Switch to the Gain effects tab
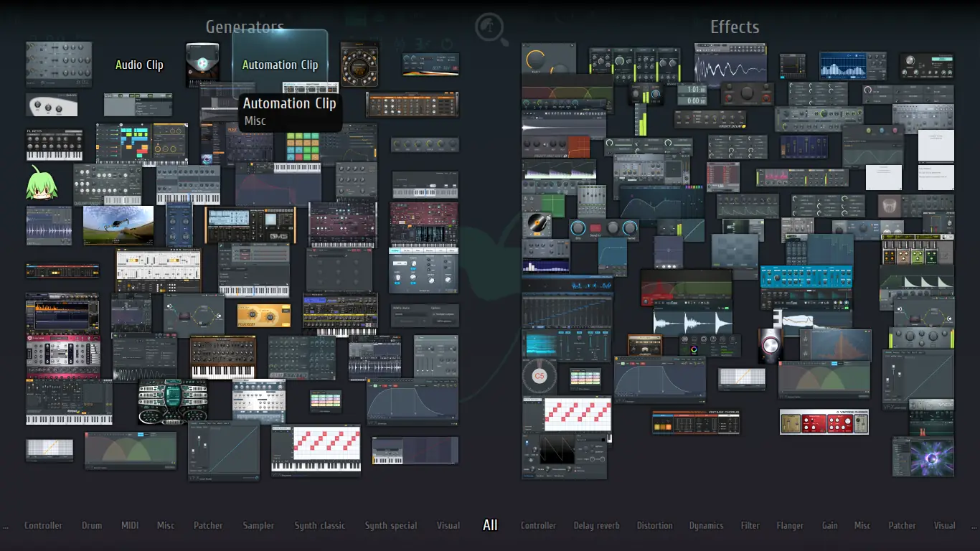Viewport: 980px width, 551px height. (830, 525)
